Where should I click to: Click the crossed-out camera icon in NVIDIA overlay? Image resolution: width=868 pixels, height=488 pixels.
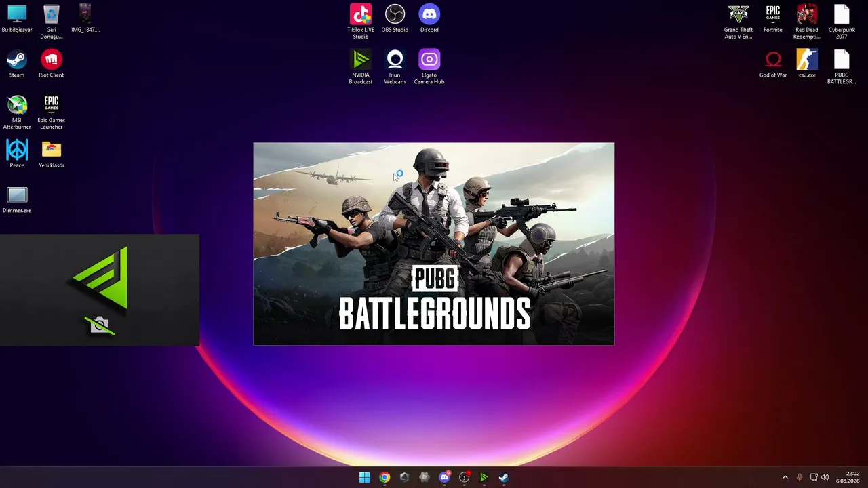pos(100,325)
